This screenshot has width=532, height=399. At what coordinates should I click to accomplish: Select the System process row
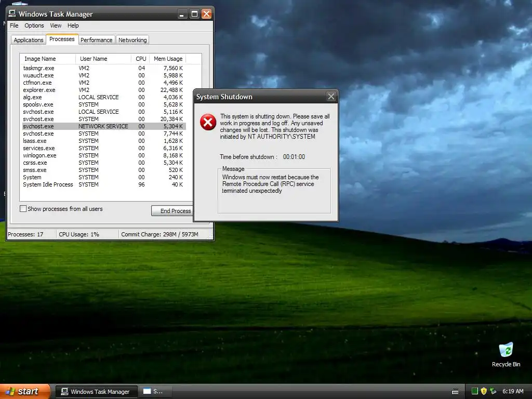coord(103,178)
